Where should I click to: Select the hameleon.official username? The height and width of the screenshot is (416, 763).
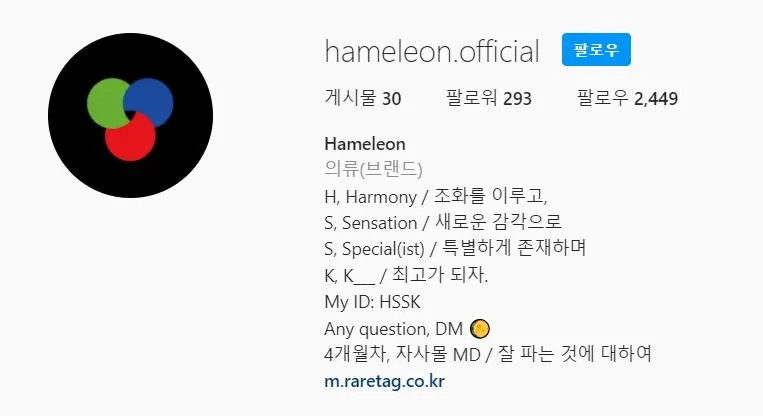432,52
